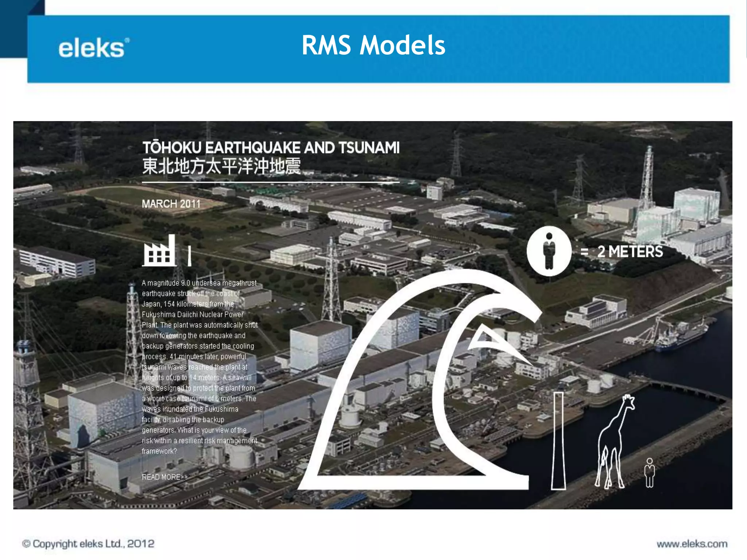This screenshot has width=747, height=560.
Task: Click the factory building icon
Action: tap(159, 250)
